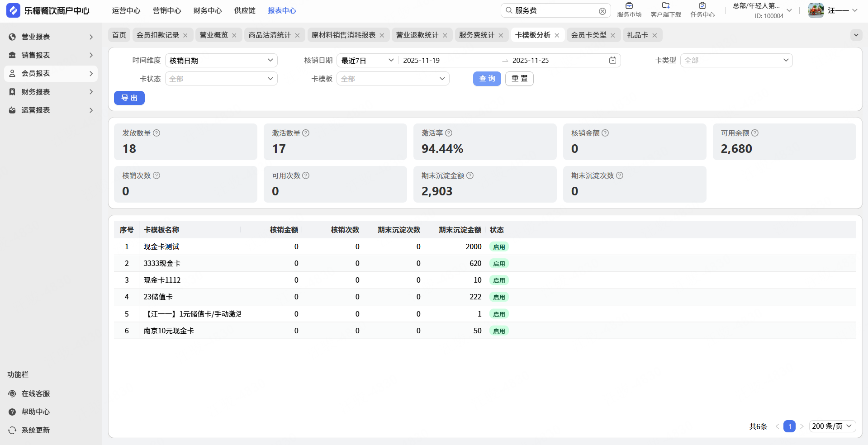Close the 原材料销售消耗报表 tab
The image size is (868, 445).
pos(382,35)
